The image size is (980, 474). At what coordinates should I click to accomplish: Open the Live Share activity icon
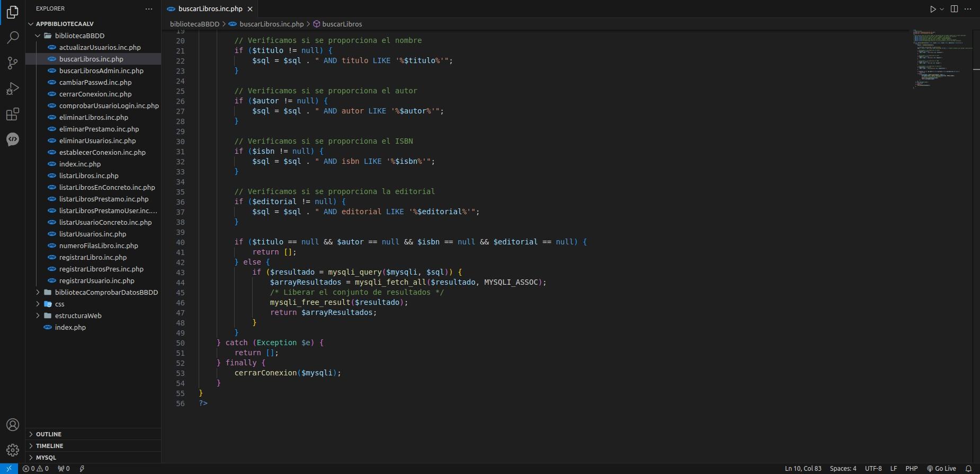(13, 139)
